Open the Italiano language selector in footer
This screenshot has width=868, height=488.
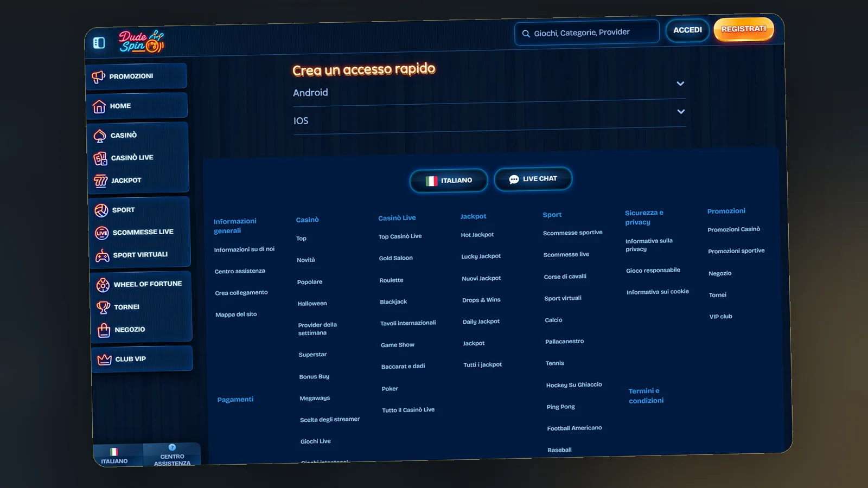449,181
